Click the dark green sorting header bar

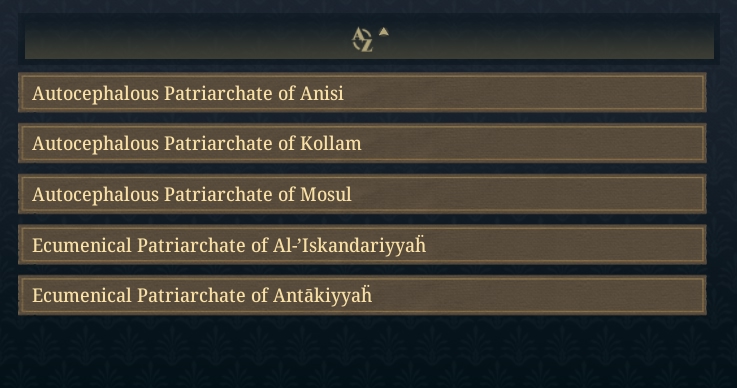[x=369, y=39]
